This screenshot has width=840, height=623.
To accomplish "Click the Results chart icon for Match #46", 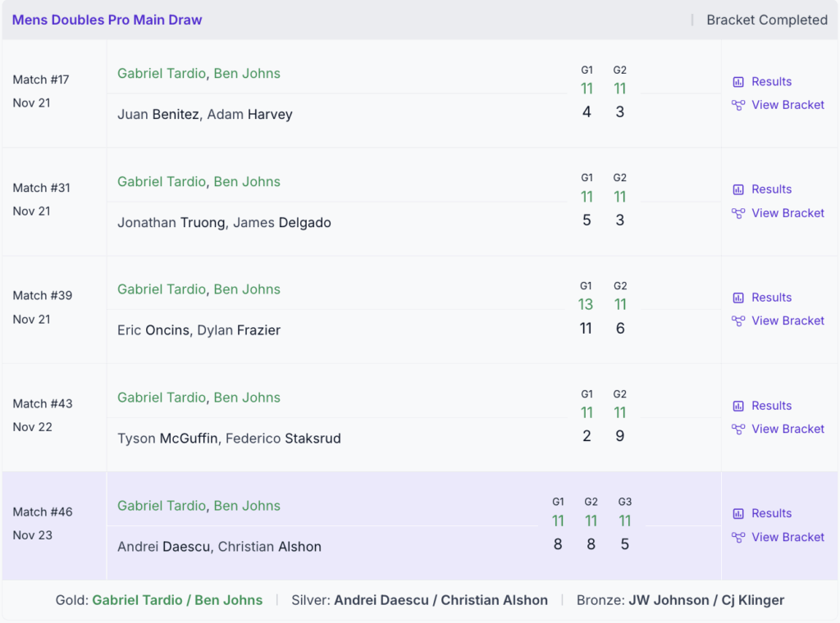I will [x=738, y=514].
